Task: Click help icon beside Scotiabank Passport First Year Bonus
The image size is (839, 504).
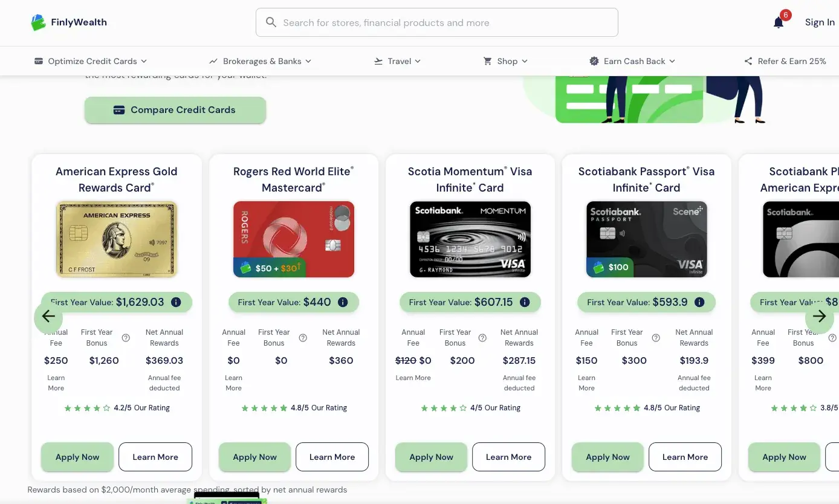Action: point(656,338)
